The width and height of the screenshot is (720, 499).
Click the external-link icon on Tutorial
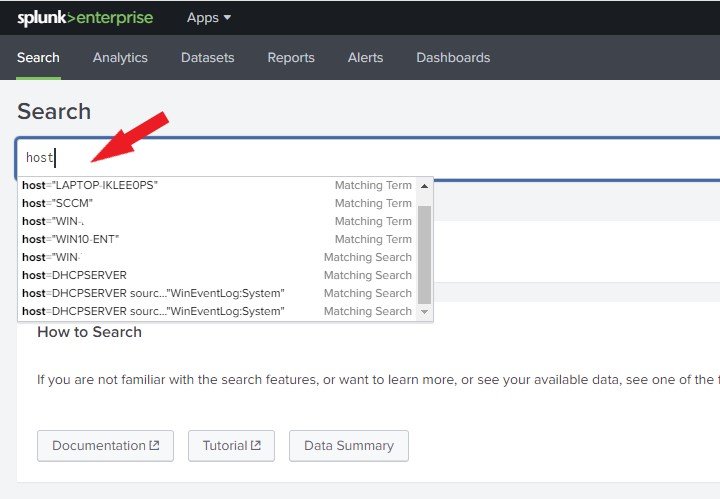tap(256, 445)
